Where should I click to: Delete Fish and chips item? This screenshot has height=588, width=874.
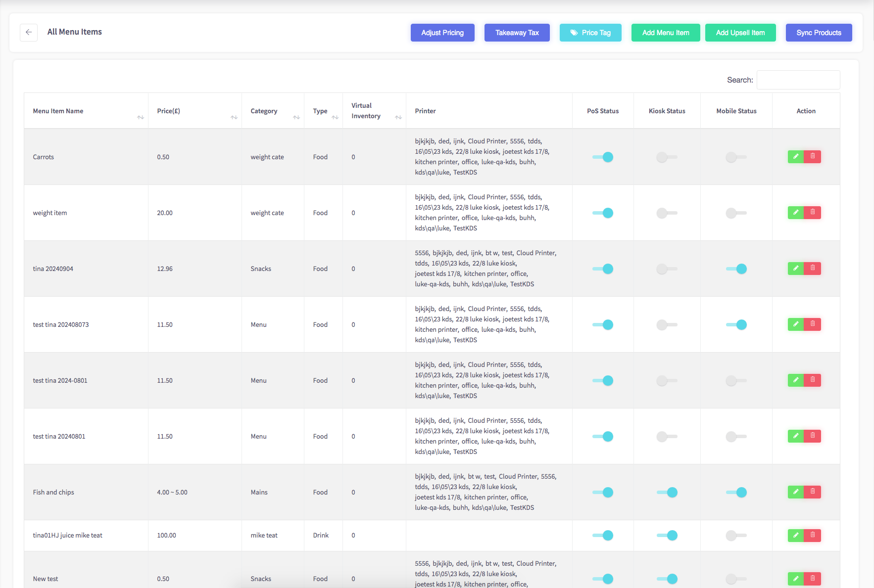(x=813, y=492)
